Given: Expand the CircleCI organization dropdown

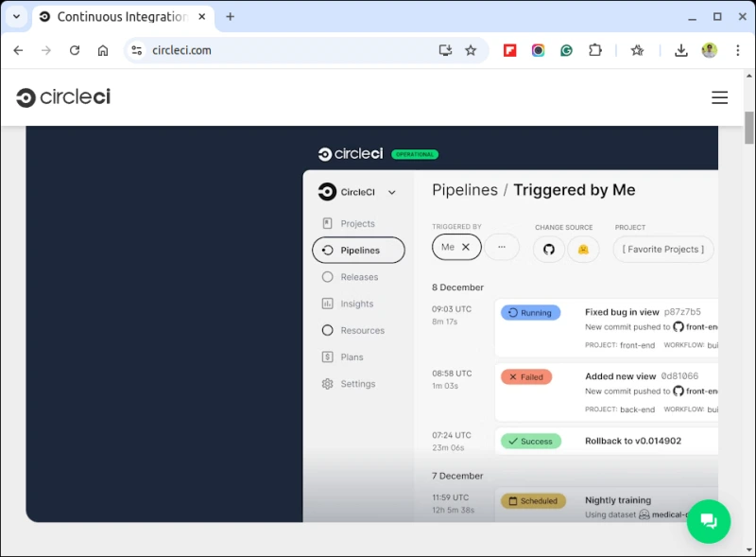Looking at the screenshot, I should 392,192.
